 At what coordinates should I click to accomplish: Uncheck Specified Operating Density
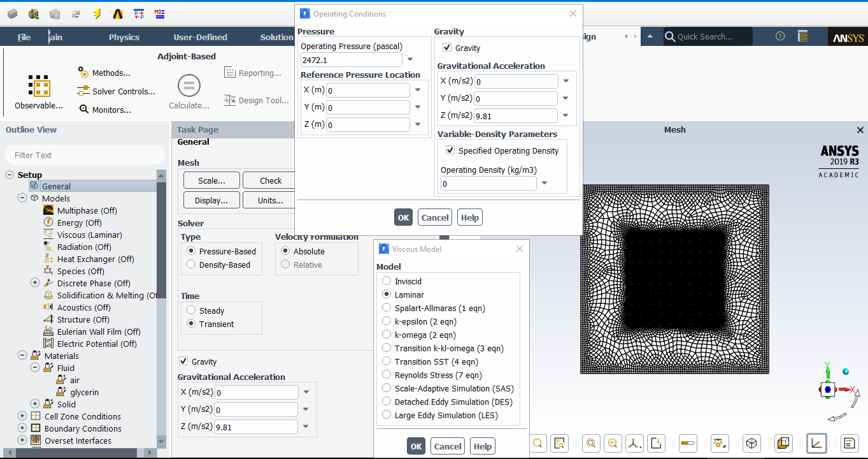450,150
